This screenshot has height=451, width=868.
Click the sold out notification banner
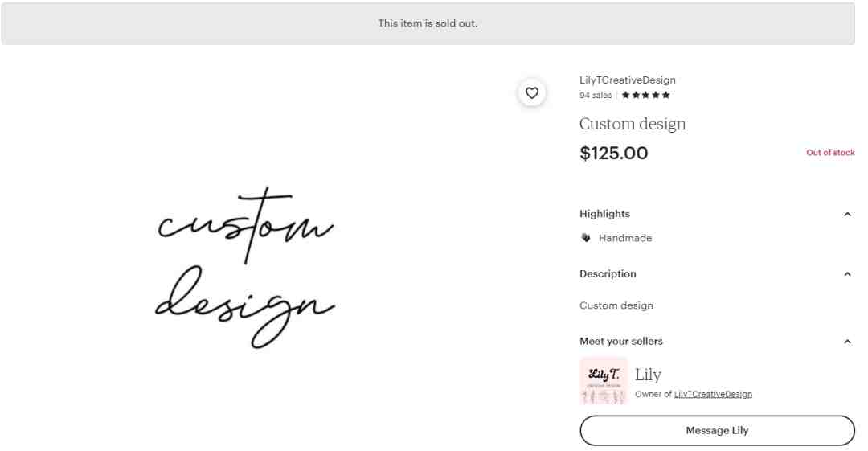click(x=428, y=23)
